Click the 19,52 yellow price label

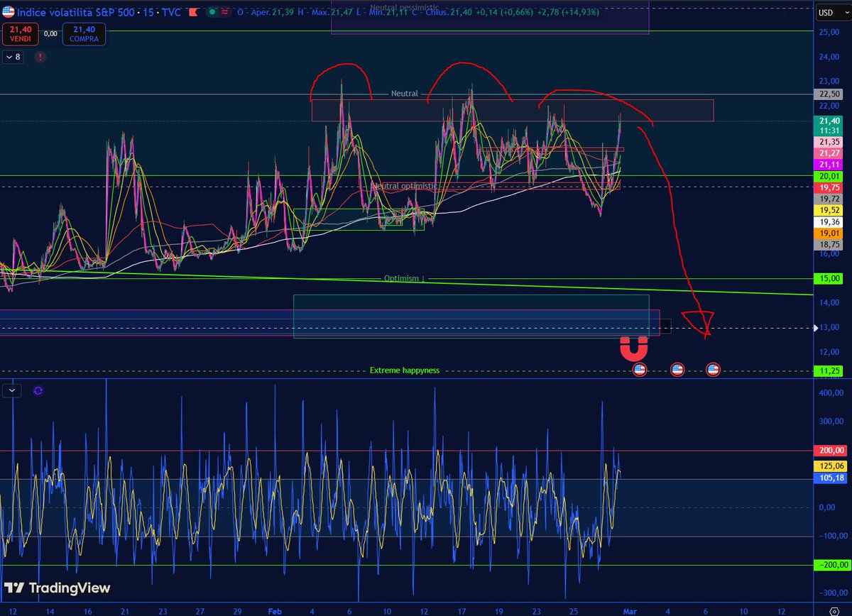(x=829, y=211)
